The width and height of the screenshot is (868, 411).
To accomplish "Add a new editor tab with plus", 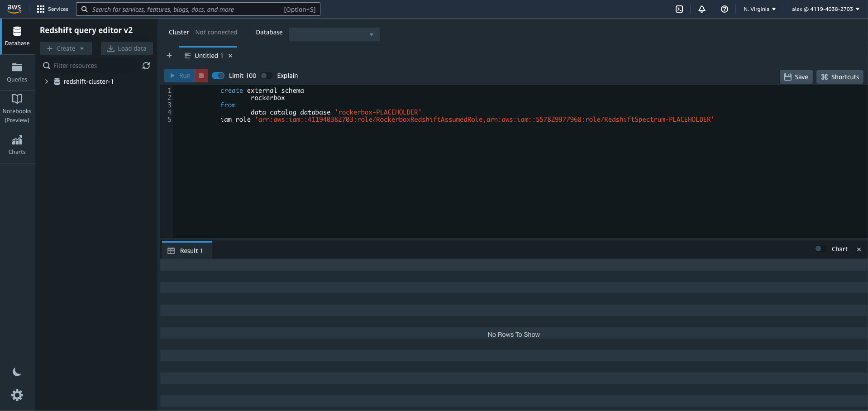I will tap(169, 55).
